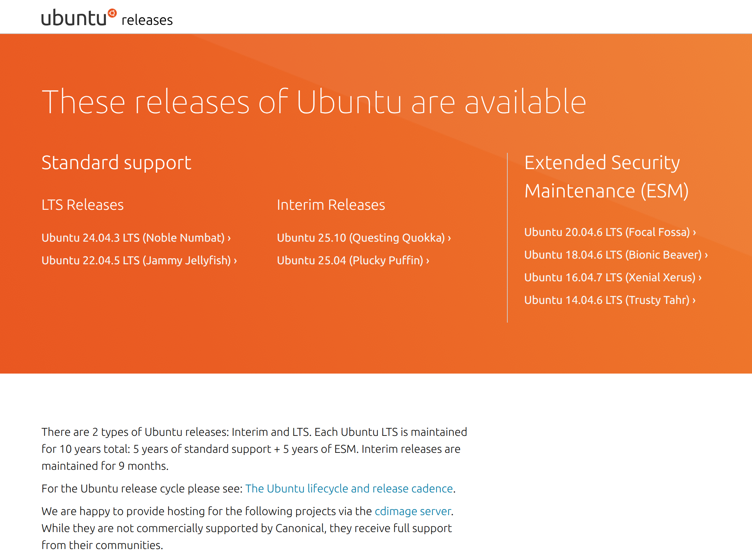Screen dimensions: 752x560
Task: Open Ubuntu 24.04.3 LTS release link
Action: coord(133,238)
